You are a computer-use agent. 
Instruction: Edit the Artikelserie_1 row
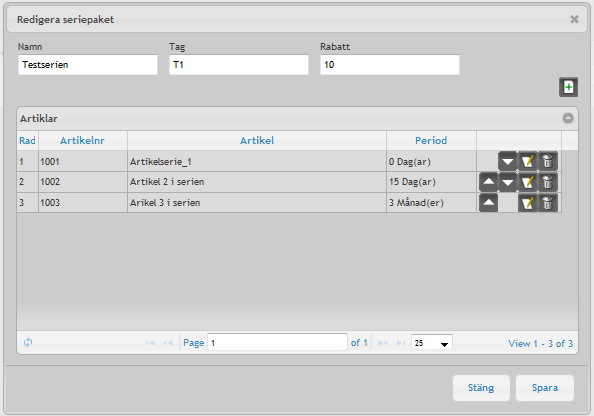click(x=527, y=162)
